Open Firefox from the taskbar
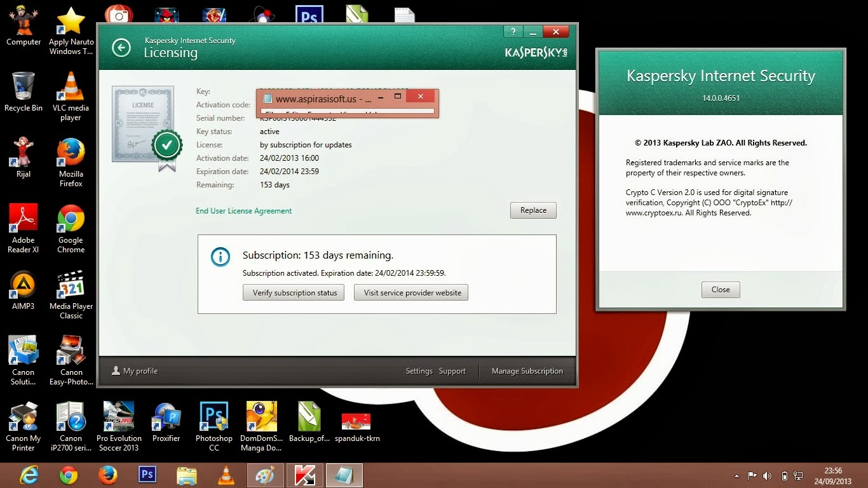Viewport: 868px width, 488px height. click(108, 475)
